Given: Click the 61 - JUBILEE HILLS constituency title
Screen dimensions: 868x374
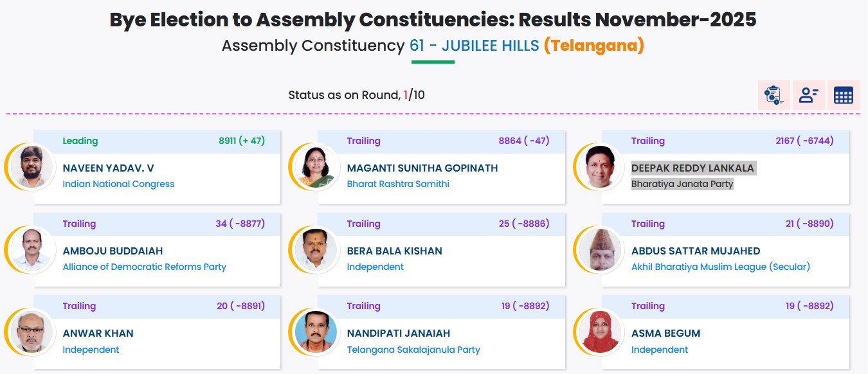Looking at the screenshot, I should [475, 46].
